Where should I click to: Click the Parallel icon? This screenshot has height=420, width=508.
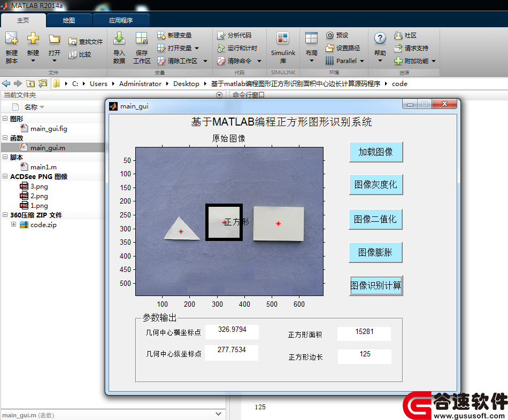point(329,61)
